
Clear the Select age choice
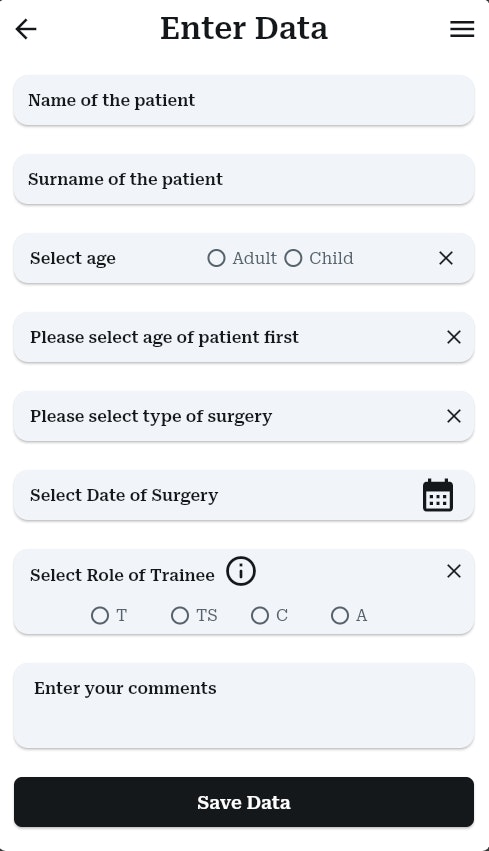click(x=446, y=258)
